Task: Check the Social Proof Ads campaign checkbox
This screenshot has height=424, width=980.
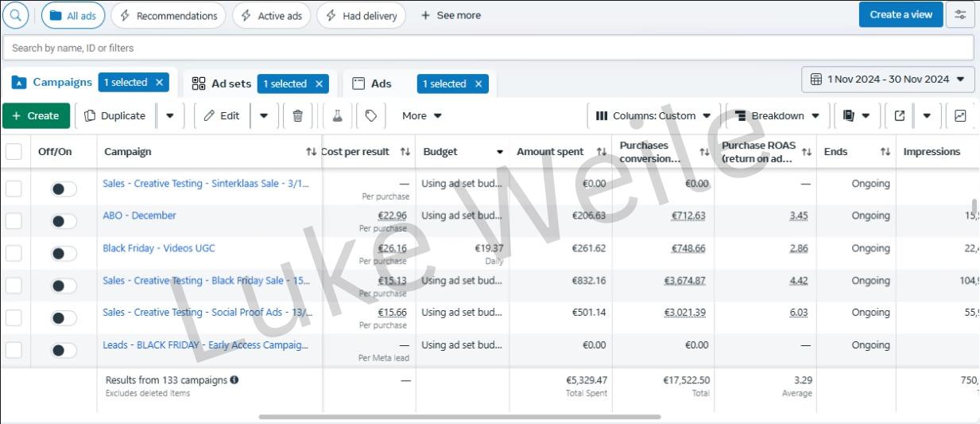Action: tap(14, 317)
